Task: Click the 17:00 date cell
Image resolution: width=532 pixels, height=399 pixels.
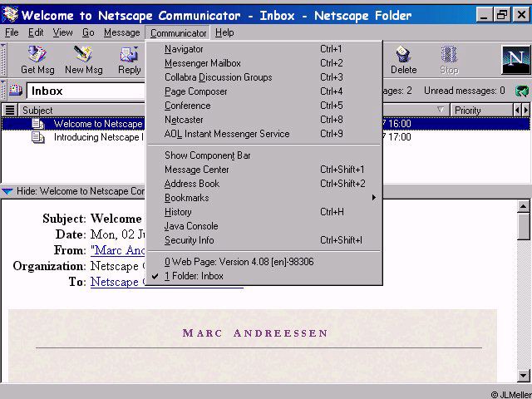Action: (399, 137)
